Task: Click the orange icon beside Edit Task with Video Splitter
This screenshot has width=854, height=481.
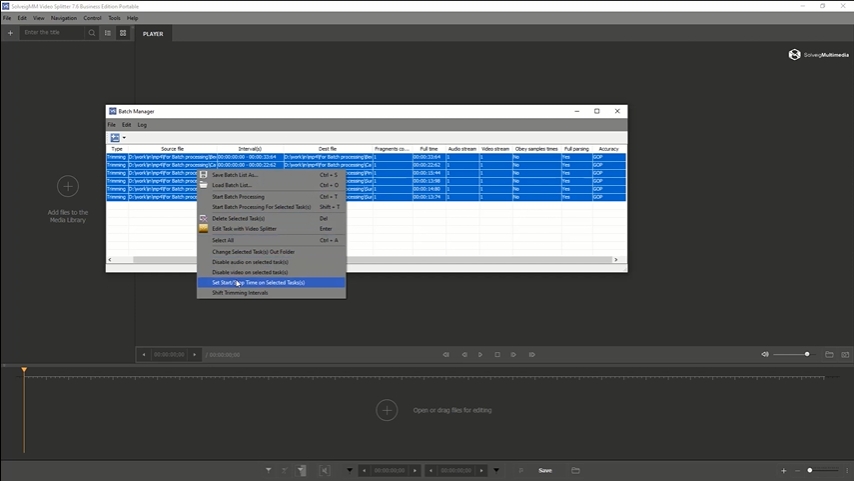Action: [x=203, y=229]
